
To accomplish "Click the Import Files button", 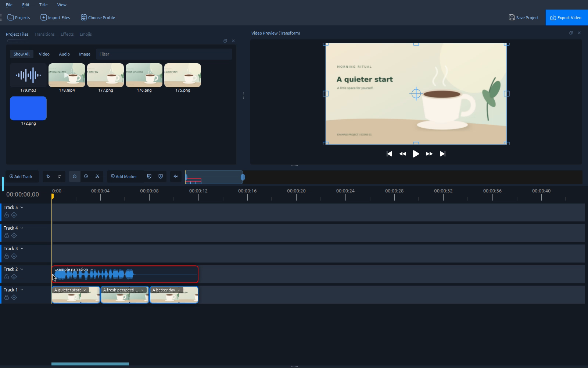I will [x=55, y=18].
